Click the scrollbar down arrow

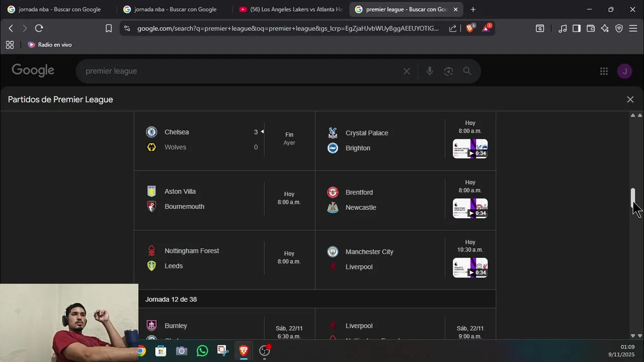(633, 336)
